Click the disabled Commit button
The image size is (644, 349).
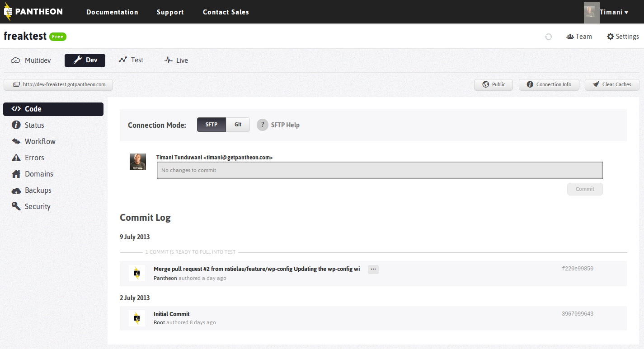(585, 189)
